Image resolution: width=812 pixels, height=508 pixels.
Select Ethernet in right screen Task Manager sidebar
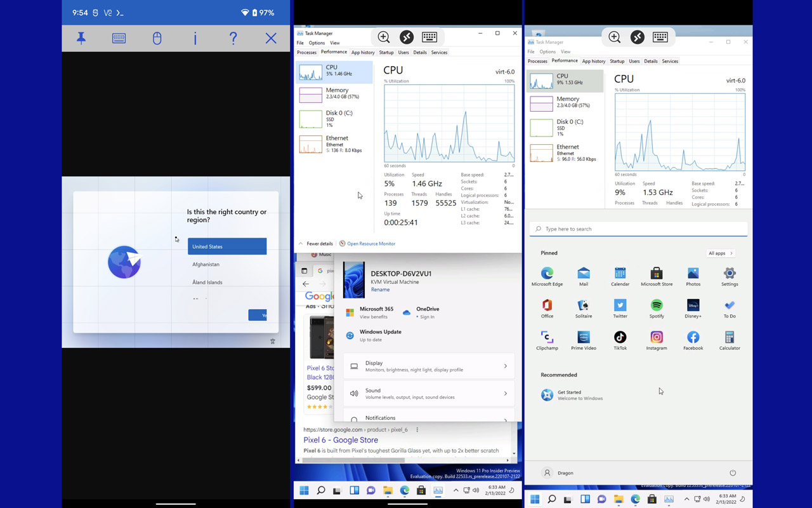tap(565, 152)
